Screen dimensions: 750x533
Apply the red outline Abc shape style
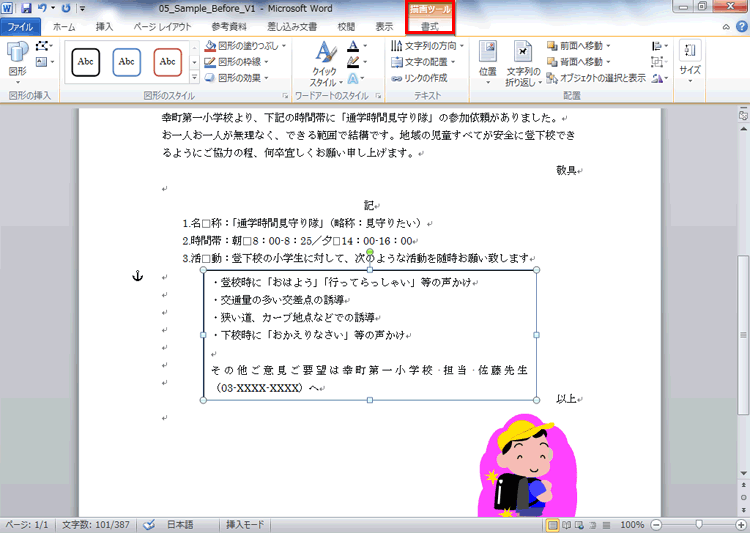tap(167, 62)
